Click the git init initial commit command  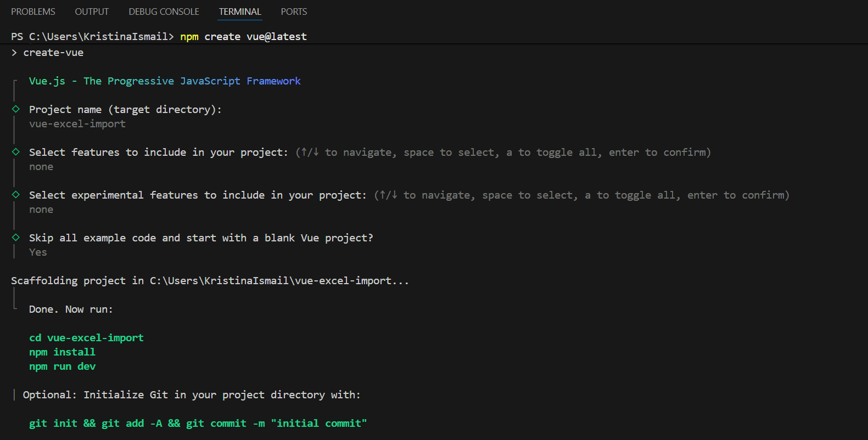(x=198, y=424)
